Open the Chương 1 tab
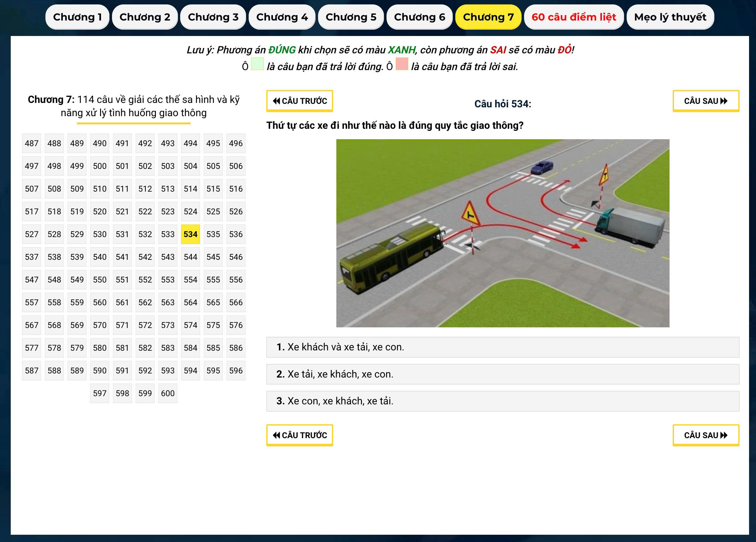This screenshot has width=756, height=542. tap(77, 17)
